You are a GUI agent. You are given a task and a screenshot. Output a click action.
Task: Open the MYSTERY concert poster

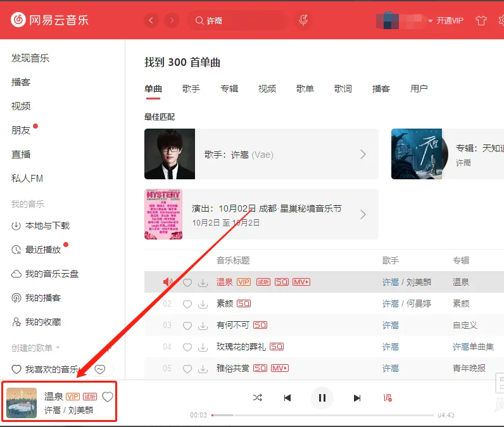click(x=163, y=214)
